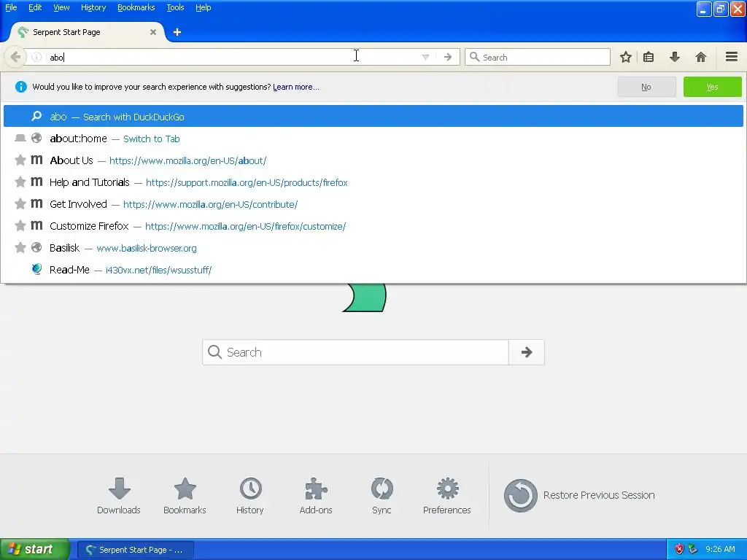747x560 pixels.
Task: Select the Serpent Start Page tab
Action: point(88,32)
